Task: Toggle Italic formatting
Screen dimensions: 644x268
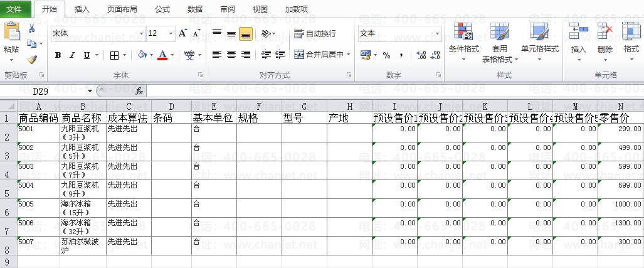Action: pos(73,55)
